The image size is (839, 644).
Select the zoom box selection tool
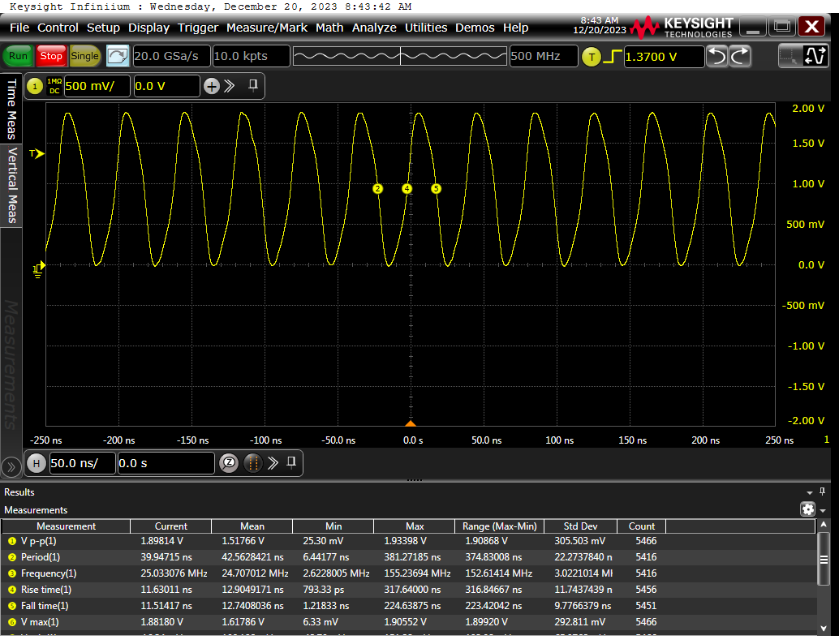click(x=788, y=56)
